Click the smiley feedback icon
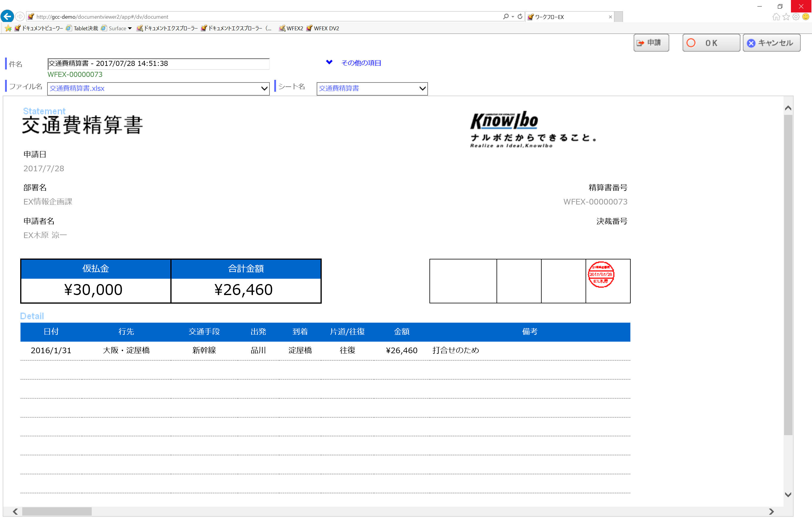The image size is (812, 523). pos(805,17)
